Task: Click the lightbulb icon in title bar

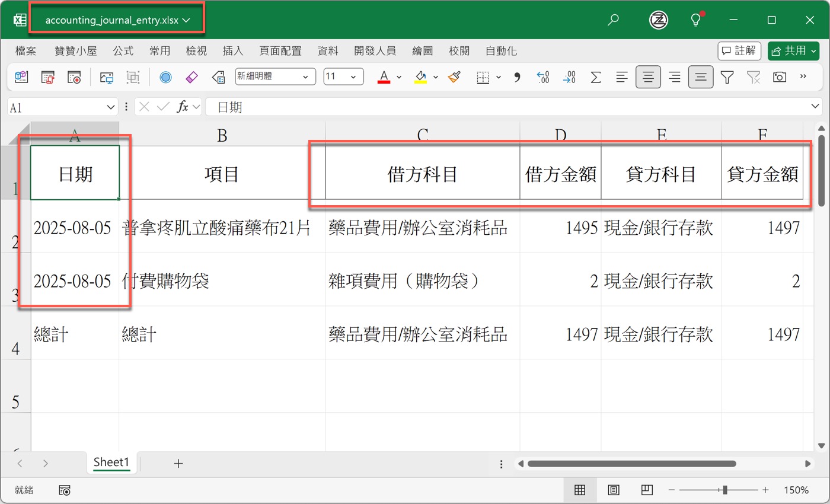Action: [697, 20]
